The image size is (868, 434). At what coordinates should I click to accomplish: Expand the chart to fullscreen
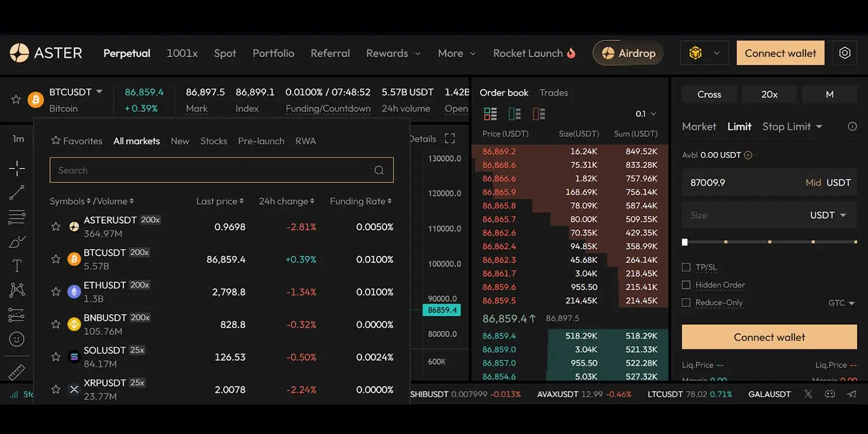point(450,139)
